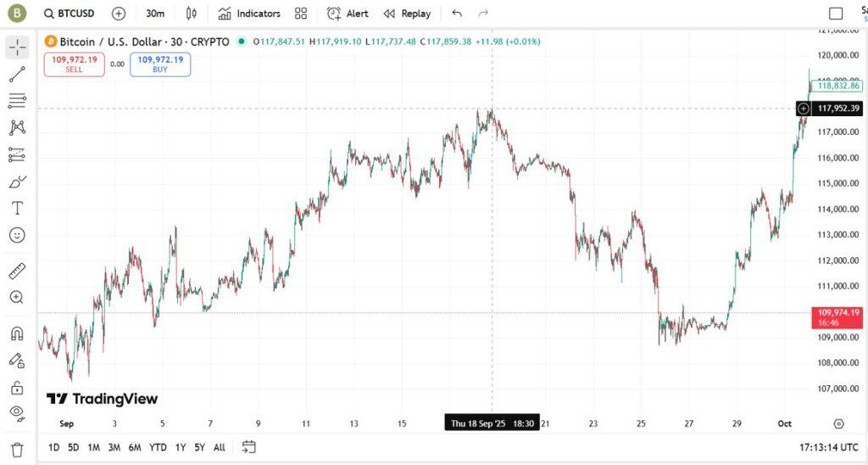This screenshot has width=868, height=465.
Task: Open the 17:13:14 UTC timezone menu
Action: pos(828,447)
